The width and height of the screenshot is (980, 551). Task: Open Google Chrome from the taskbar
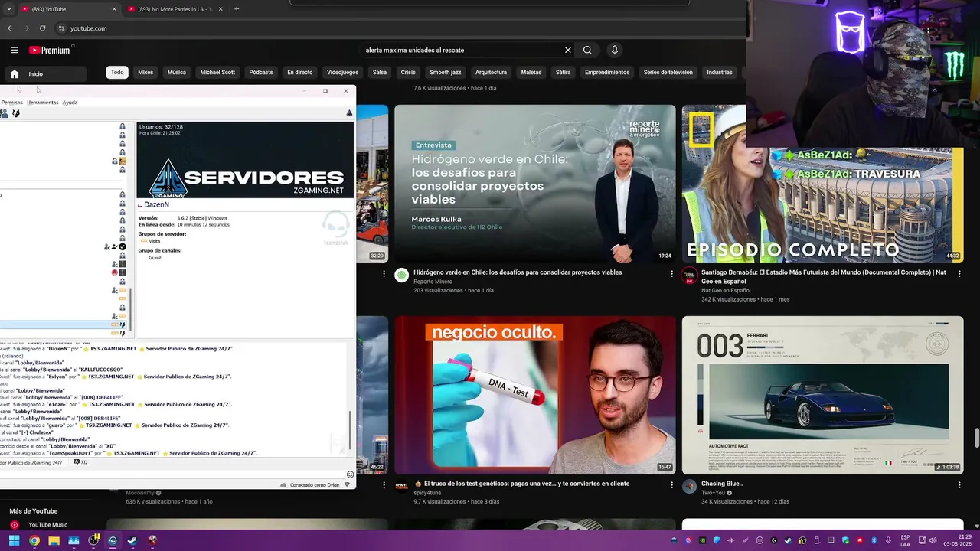pos(34,540)
